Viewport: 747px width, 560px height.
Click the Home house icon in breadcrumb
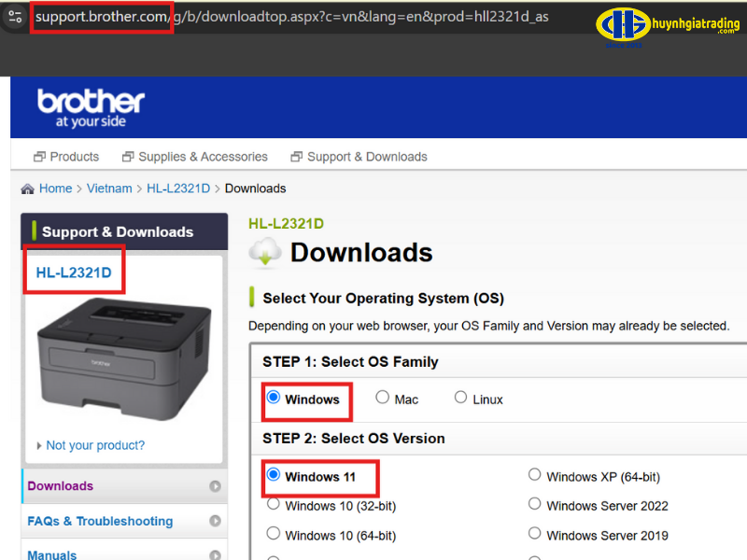28,189
